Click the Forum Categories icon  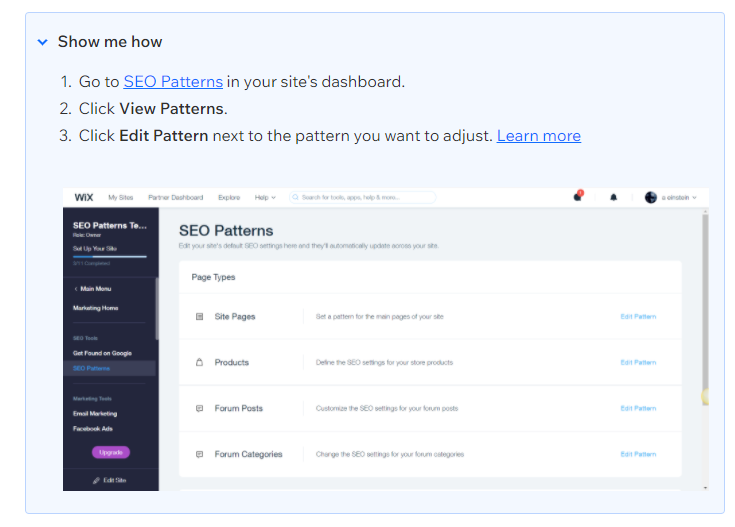[199, 454]
